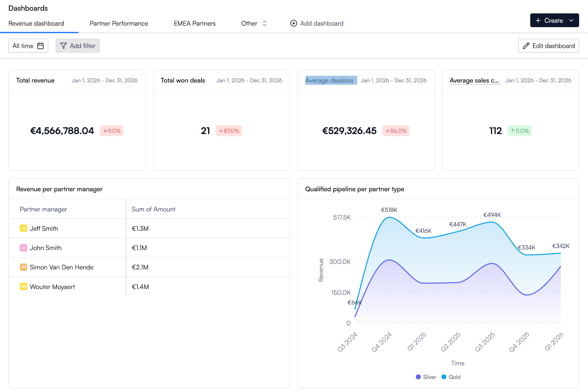Switch to the Partner Performance tab
The width and height of the screenshot is (588, 392).
point(119,23)
